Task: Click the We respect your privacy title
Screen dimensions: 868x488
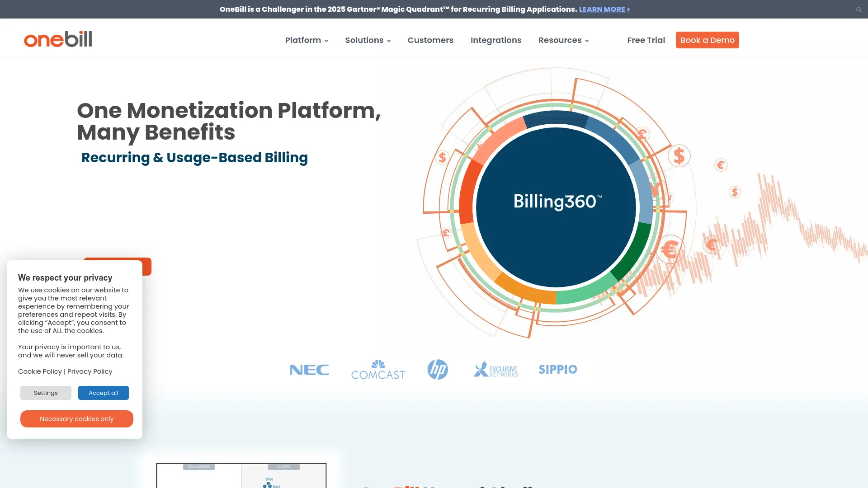Action: pos(65,278)
